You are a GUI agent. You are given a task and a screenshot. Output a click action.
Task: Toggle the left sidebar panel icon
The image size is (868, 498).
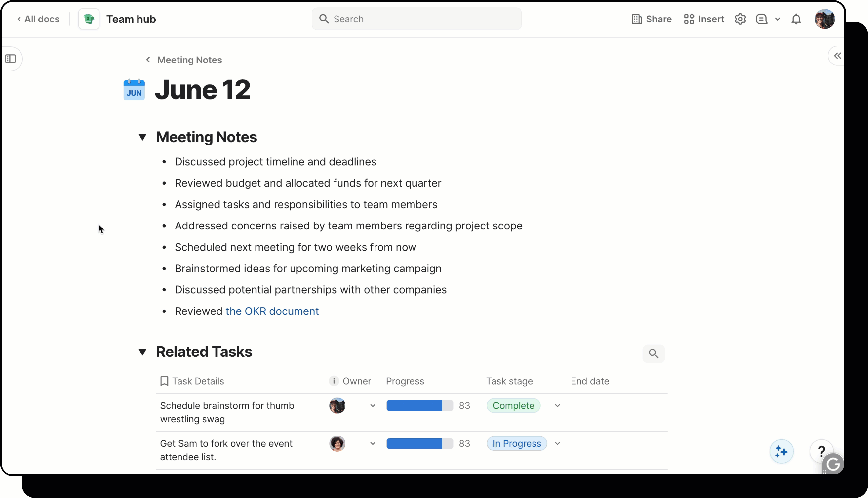[x=11, y=59]
